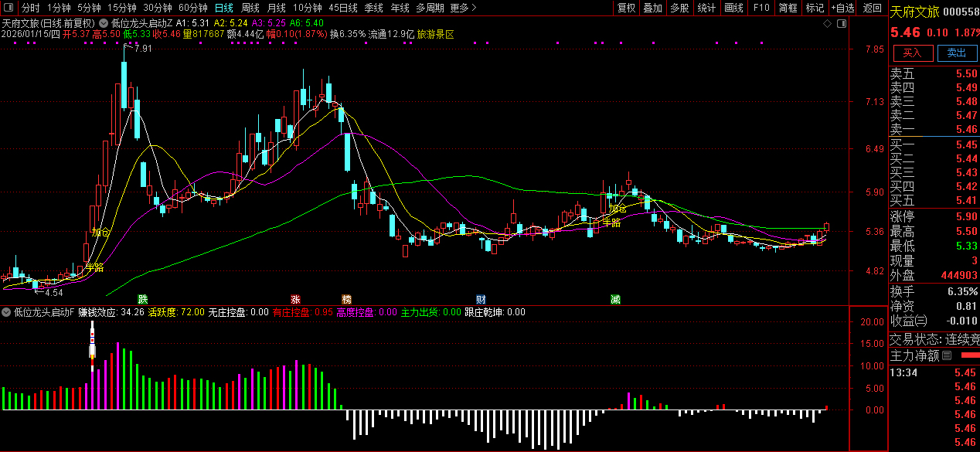Open the 多周期 multi-period view

click(430, 8)
